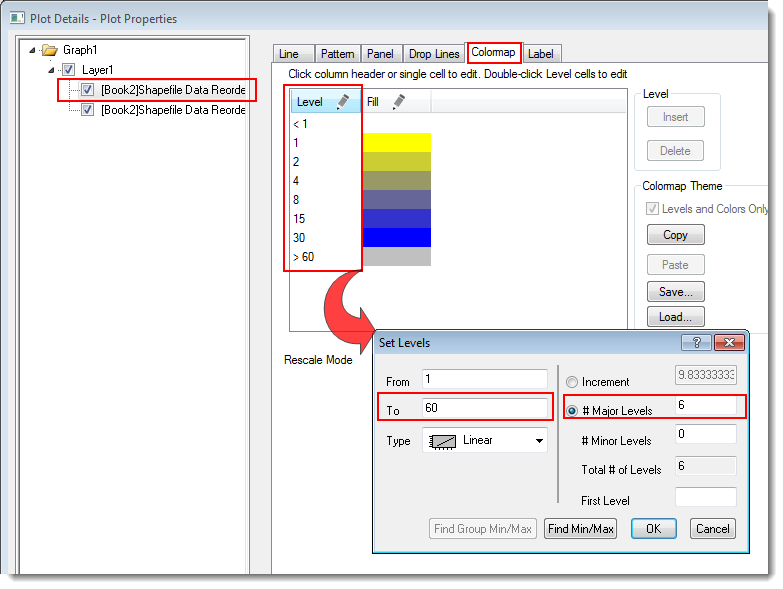
Task: Toggle the Layer1 checkbox
Action: [x=69, y=70]
